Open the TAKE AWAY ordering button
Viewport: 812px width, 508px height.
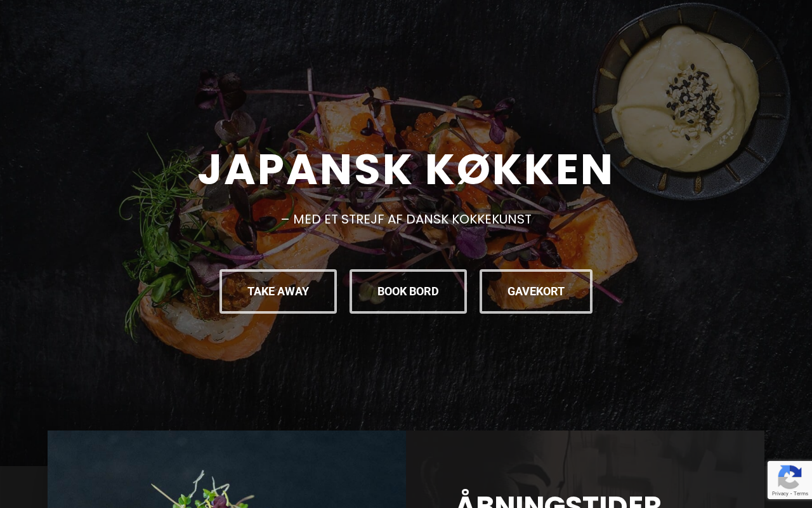point(278,291)
